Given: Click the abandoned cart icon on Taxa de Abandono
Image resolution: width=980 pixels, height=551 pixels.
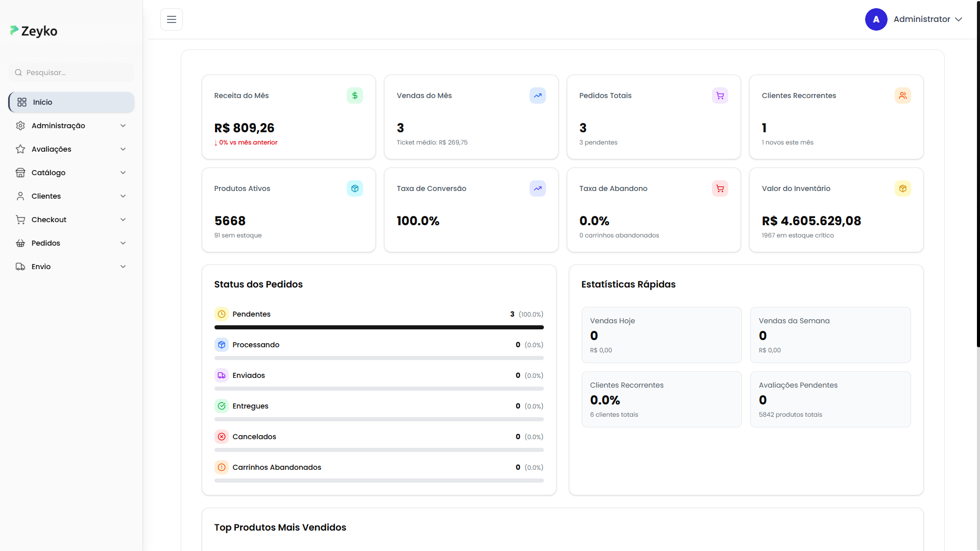Looking at the screenshot, I should [720, 188].
